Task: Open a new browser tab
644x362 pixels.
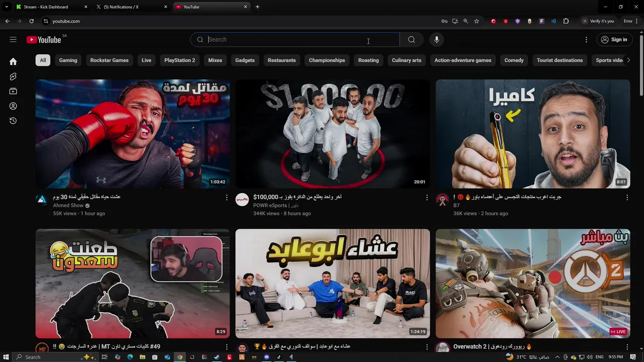Action: pyautogui.click(x=258, y=7)
